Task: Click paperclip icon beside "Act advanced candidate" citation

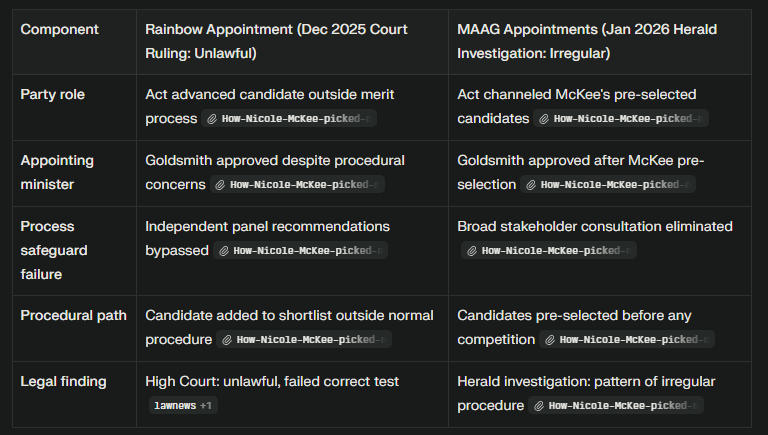Action: 213,119
